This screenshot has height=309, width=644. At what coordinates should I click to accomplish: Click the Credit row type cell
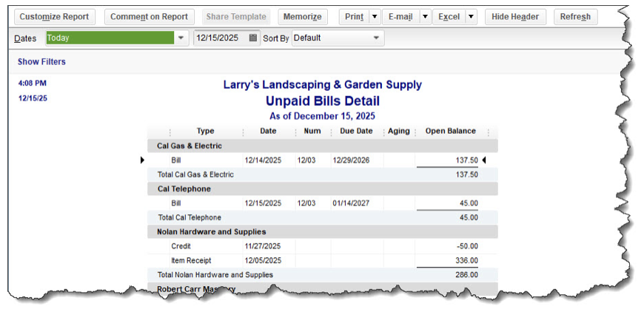pos(181,246)
